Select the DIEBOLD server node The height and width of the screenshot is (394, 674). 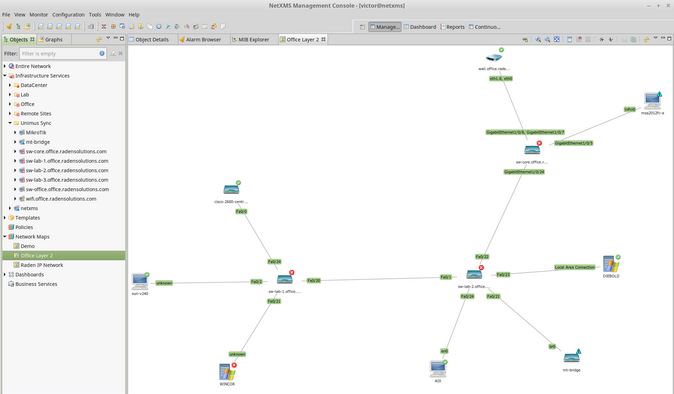610,263
